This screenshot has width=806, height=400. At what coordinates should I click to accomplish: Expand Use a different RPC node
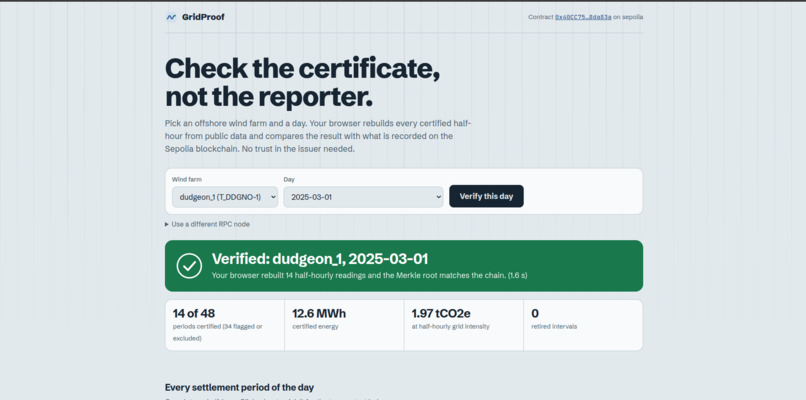click(207, 224)
